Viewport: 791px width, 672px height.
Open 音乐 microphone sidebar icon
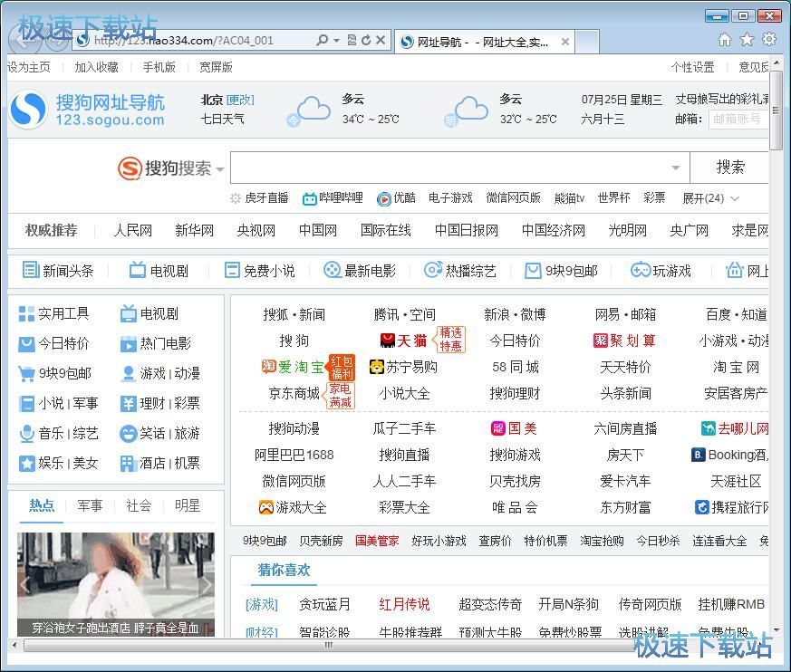pyautogui.click(x=26, y=434)
